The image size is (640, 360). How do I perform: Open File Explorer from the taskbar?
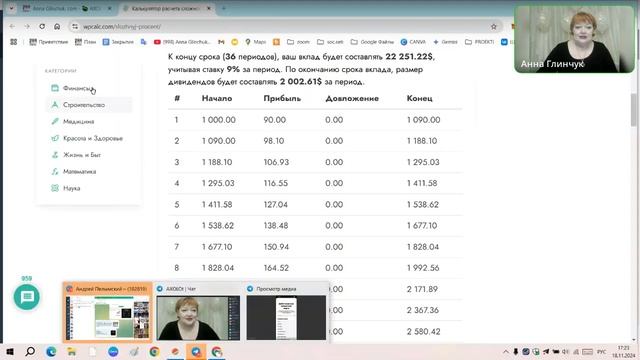click(72, 351)
